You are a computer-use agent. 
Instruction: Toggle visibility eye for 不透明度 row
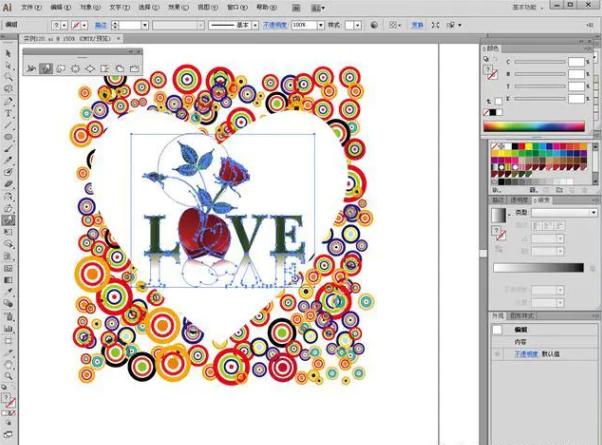tap(498, 354)
